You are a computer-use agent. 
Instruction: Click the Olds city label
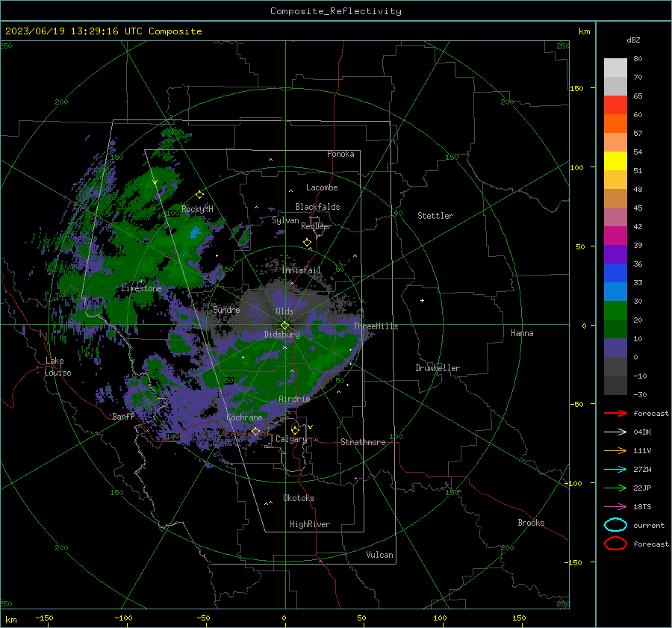[284, 311]
